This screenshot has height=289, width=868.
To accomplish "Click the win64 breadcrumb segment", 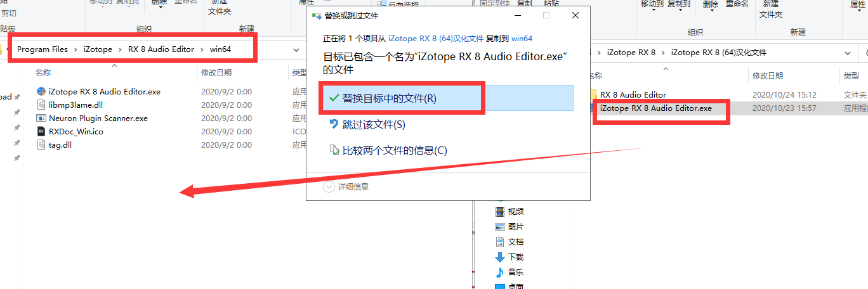I will click(220, 49).
